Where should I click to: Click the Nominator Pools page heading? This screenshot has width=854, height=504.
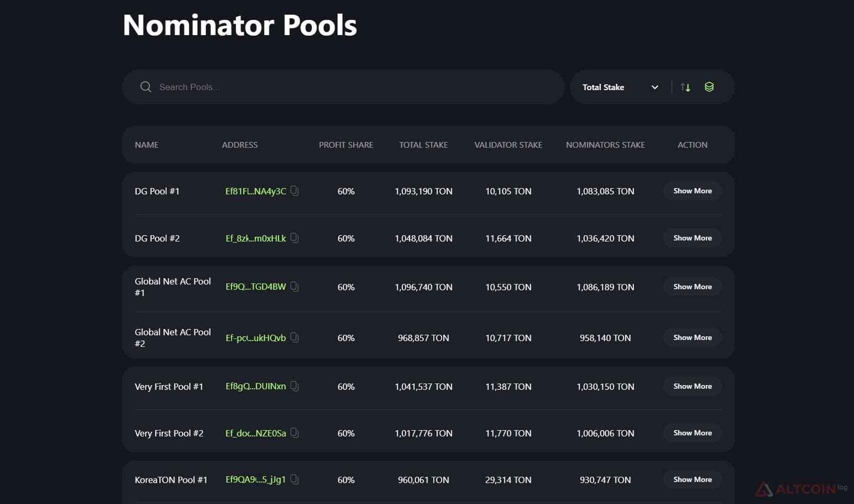pos(240,25)
